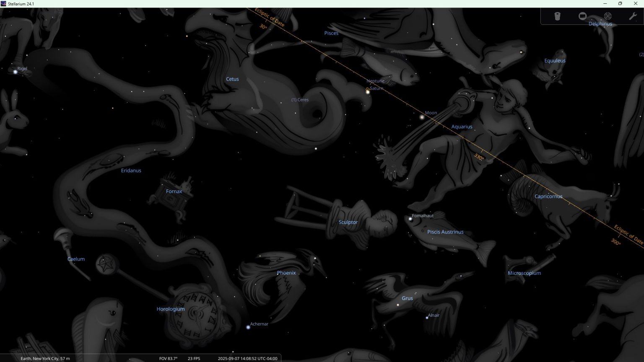Select the Moon near Aquarius
The width and height of the screenshot is (644, 362).
pos(422,117)
